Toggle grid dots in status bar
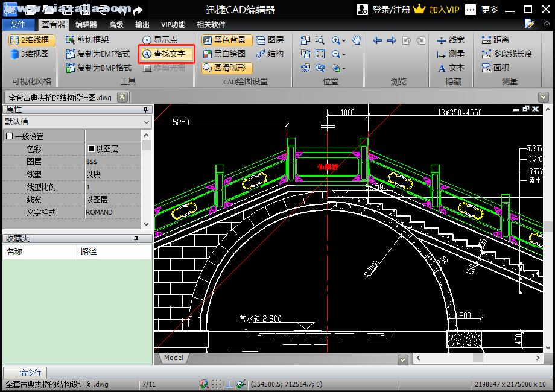 click(217, 384)
